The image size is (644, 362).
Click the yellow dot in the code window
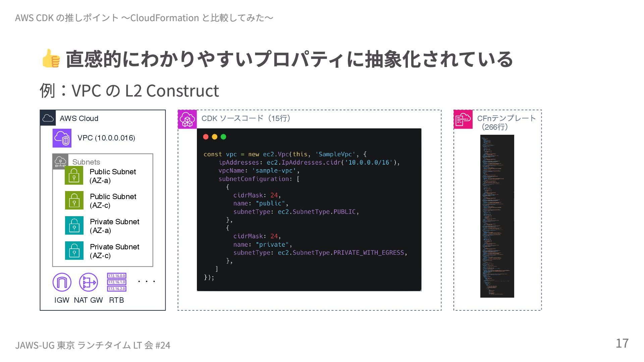click(215, 137)
